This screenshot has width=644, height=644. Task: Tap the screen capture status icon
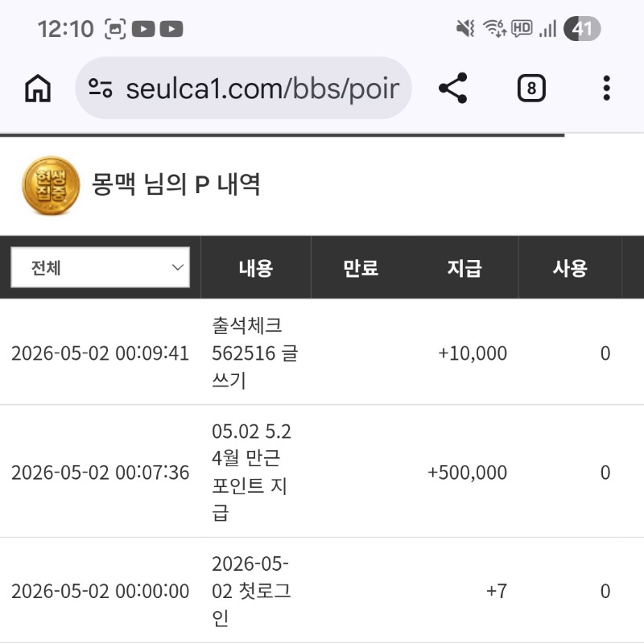[115, 29]
